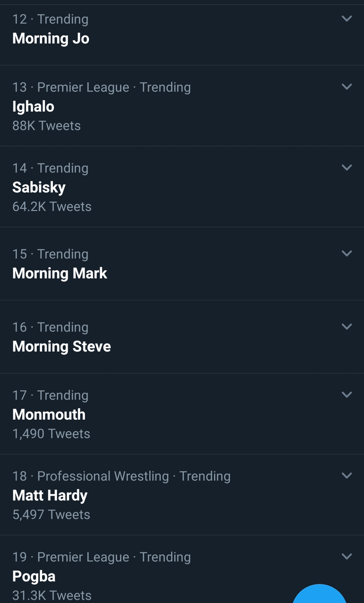364x603 pixels.
Task: View the Pogba Premier League trend
Action: 34,576
